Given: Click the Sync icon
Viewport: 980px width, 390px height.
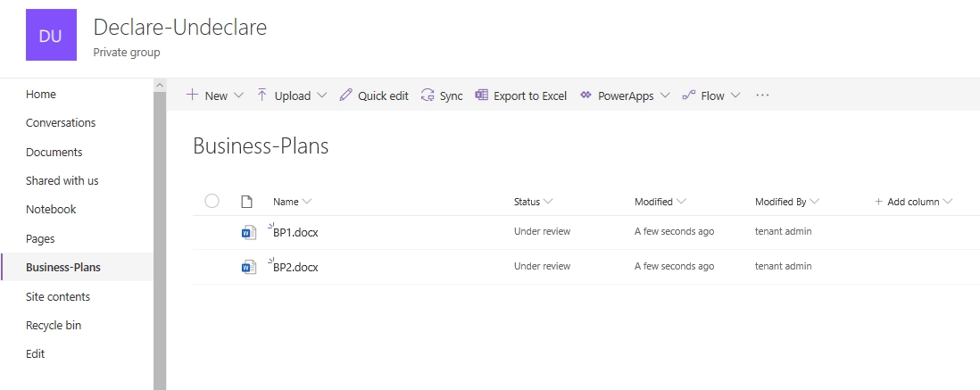Looking at the screenshot, I should click(428, 95).
